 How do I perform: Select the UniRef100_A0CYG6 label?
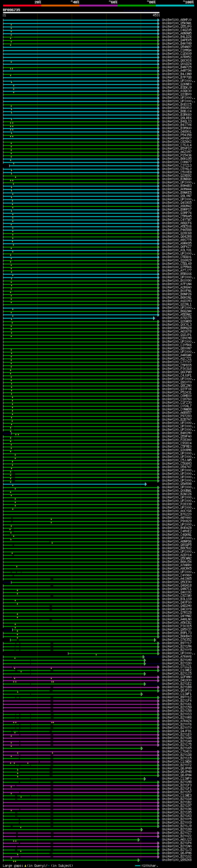pyautogui.click(x=176, y=511)
